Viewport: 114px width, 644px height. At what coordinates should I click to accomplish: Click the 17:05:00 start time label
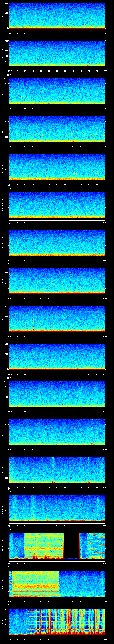[9, 71]
